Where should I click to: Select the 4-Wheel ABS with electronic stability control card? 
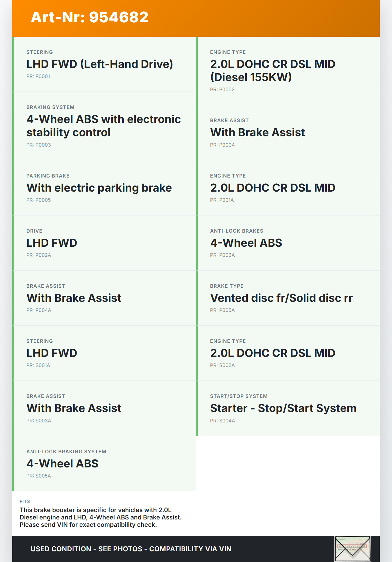(104, 126)
